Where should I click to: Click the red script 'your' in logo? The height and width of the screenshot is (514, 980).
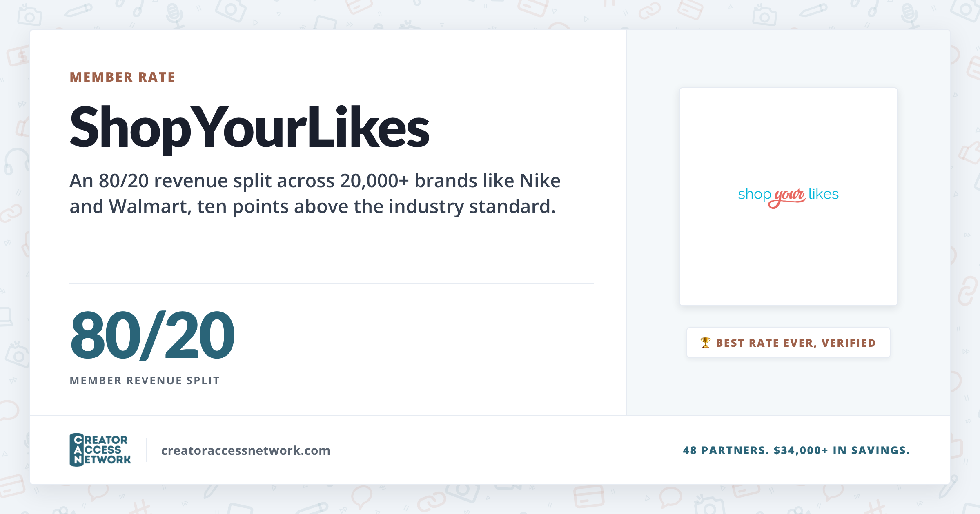click(x=787, y=197)
